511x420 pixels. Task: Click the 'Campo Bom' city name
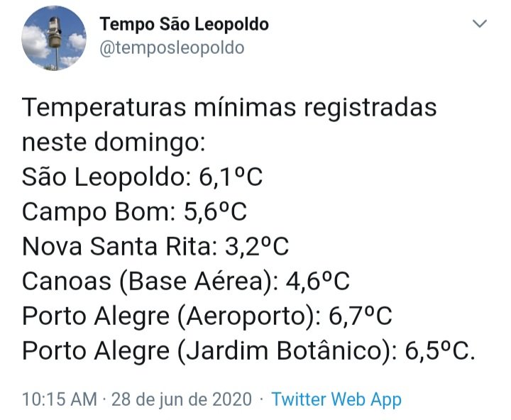96,212
